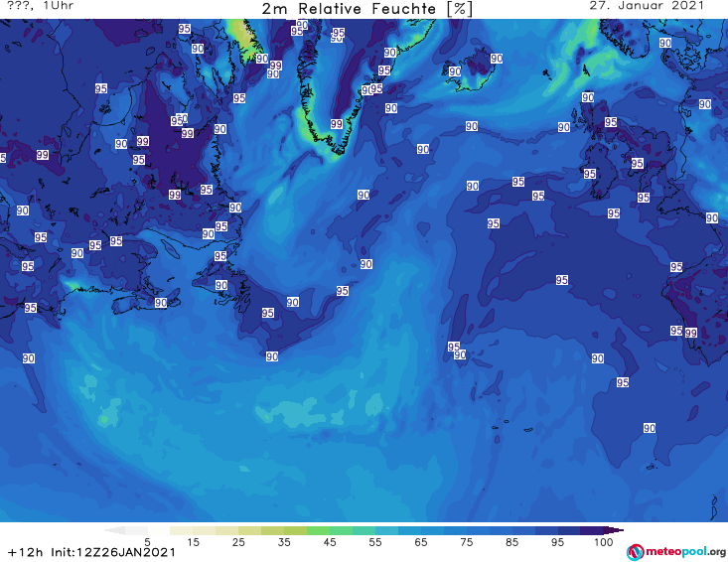The image size is (728, 562).
Task: Click legend value '65'
Action: tap(421, 542)
